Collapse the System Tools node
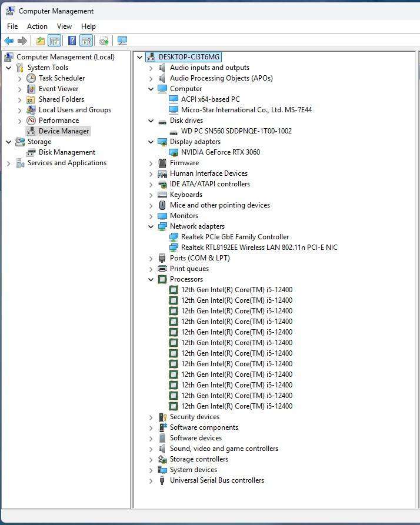 point(9,68)
